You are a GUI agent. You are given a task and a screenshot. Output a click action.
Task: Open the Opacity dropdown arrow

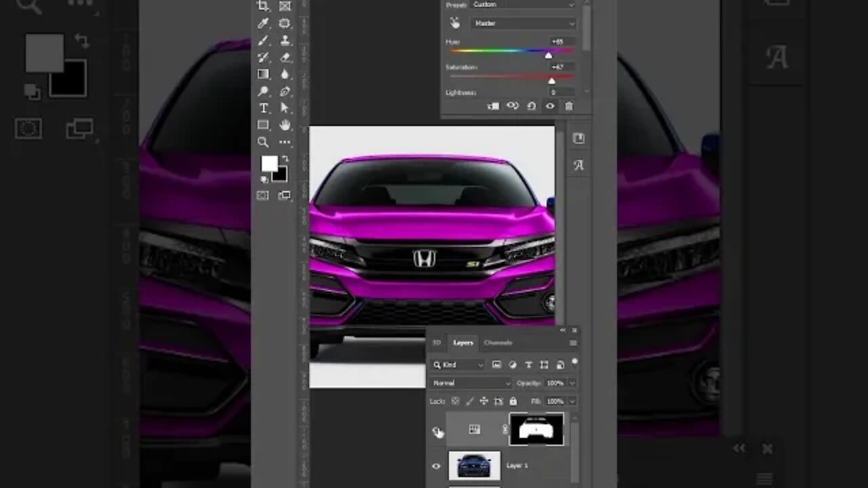pyautogui.click(x=572, y=384)
